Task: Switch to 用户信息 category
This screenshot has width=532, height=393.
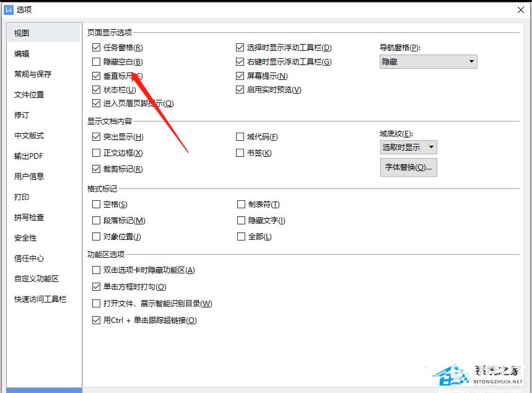Action: coord(43,176)
